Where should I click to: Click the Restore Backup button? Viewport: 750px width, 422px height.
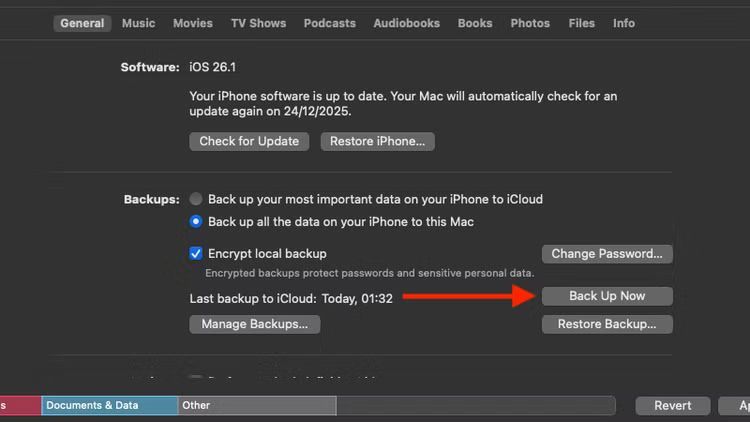pyautogui.click(x=607, y=324)
